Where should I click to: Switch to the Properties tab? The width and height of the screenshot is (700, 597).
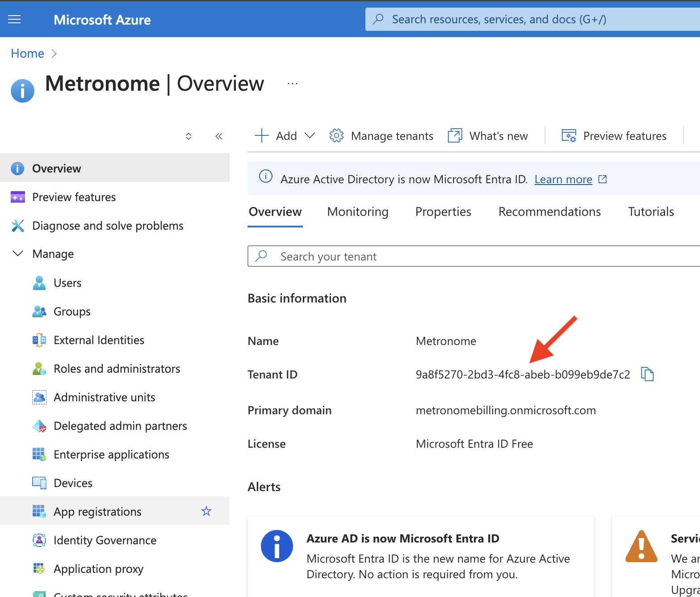tap(443, 212)
